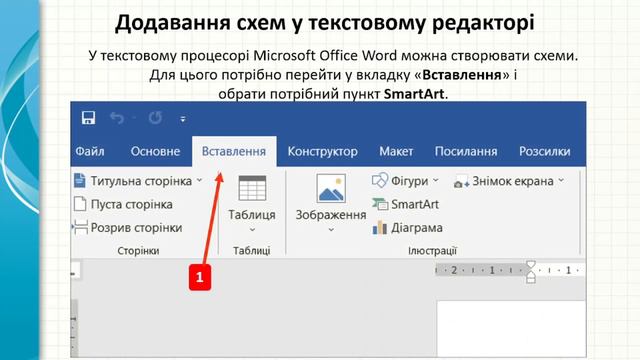Screen dimensions: 640x360
Task: Click the Зображення picture icon
Action: (331, 188)
